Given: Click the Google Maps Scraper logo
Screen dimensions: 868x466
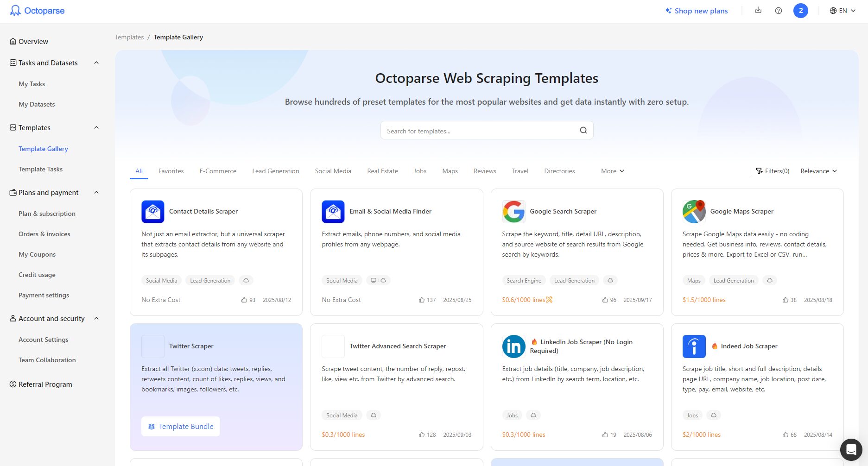Looking at the screenshot, I should (694, 212).
